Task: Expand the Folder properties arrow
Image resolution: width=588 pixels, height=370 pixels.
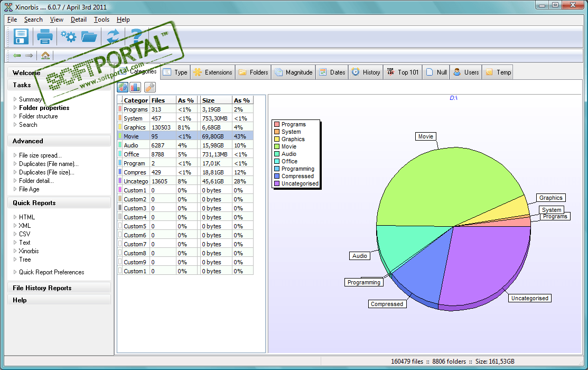Action: point(15,108)
